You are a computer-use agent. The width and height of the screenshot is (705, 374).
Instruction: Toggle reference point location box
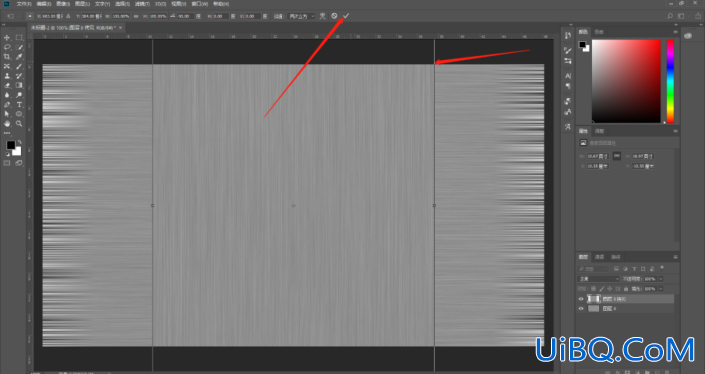click(30, 16)
